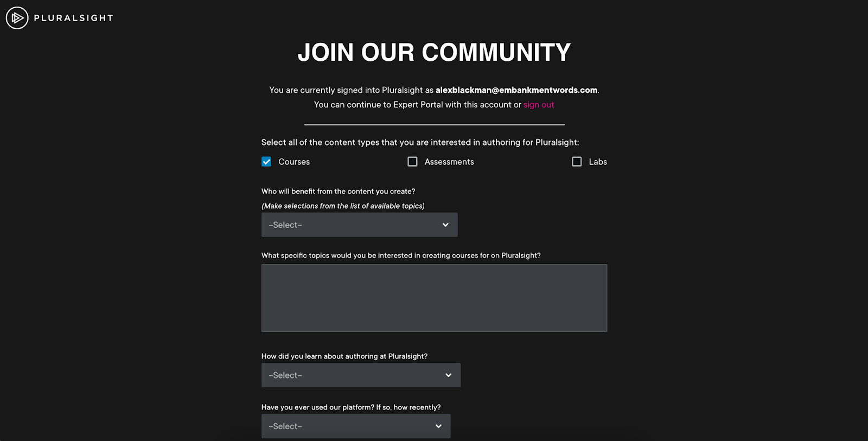Click the horizontal divider line below intro text

(433, 124)
